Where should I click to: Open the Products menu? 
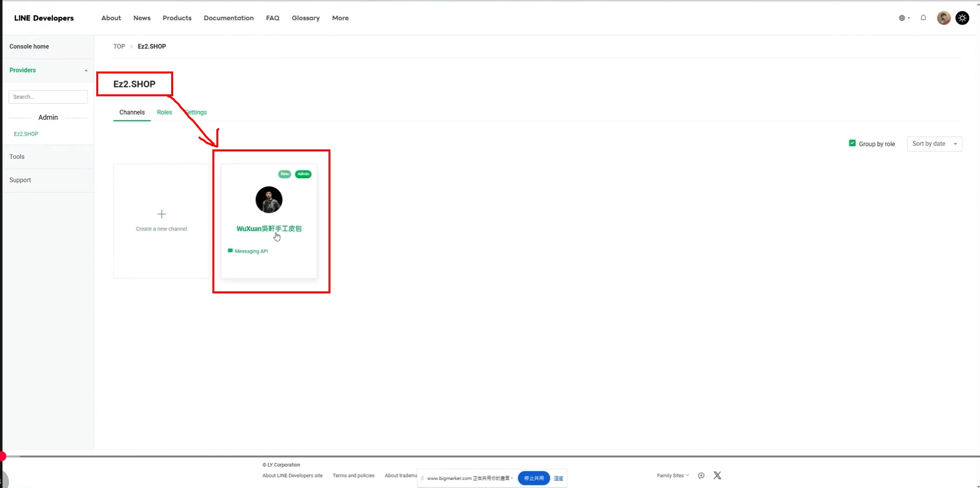(x=177, y=18)
